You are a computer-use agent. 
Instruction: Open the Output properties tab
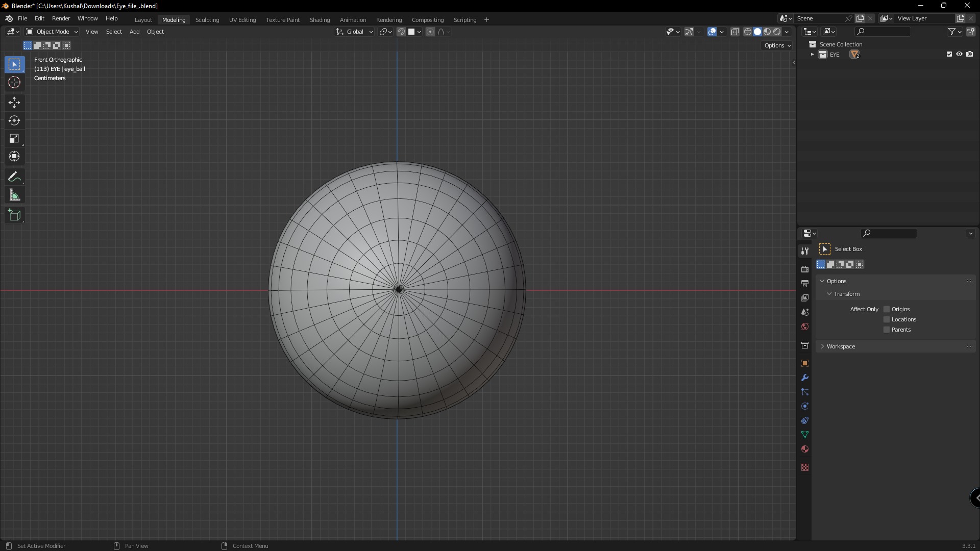tap(805, 284)
